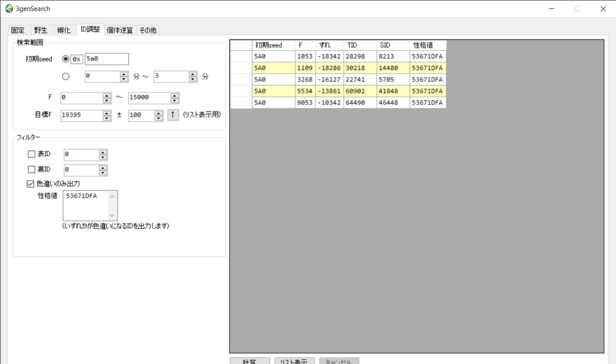
Task: Click the SID cell 14480
Action: pyautogui.click(x=393, y=68)
